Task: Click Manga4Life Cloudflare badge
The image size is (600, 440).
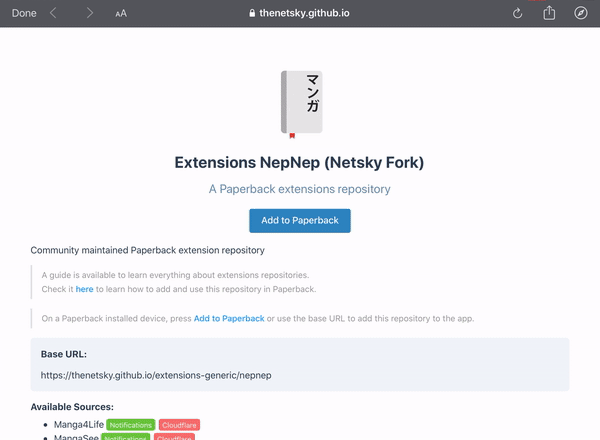Action: tap(179, 425)
